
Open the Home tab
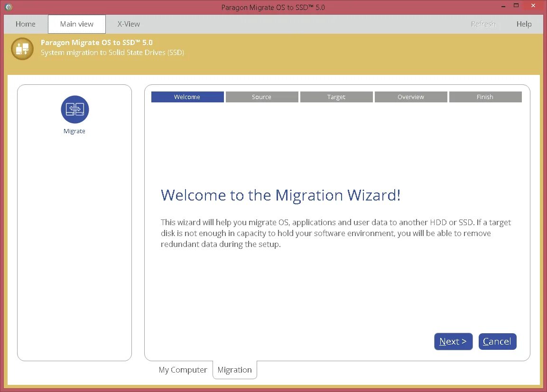pyautogui.click(x=26, y=24)
